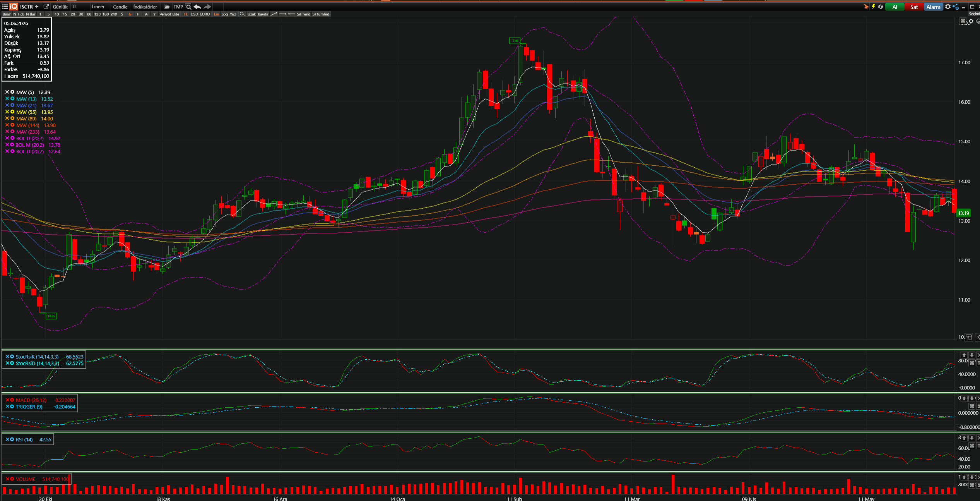The height and width of the screenshot is (501, 980).
Task: Move MACD panel down arrow
Action: [971, 398]
